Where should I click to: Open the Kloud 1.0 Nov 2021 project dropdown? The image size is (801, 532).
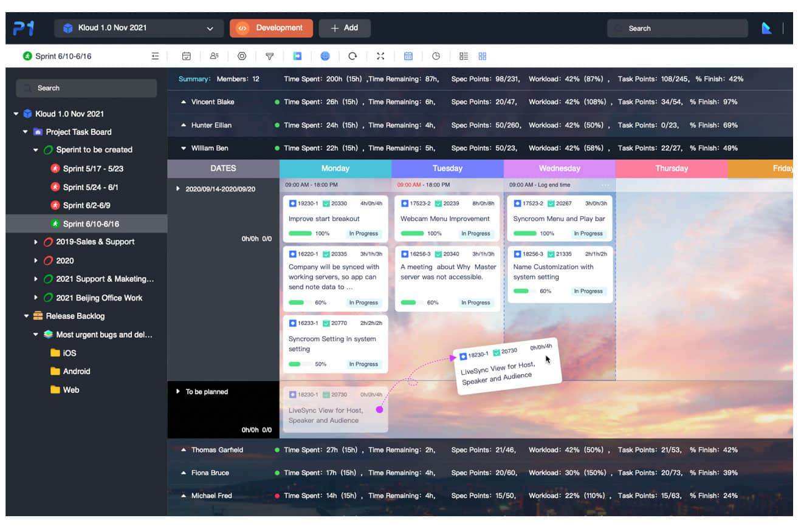pos(138,28)
